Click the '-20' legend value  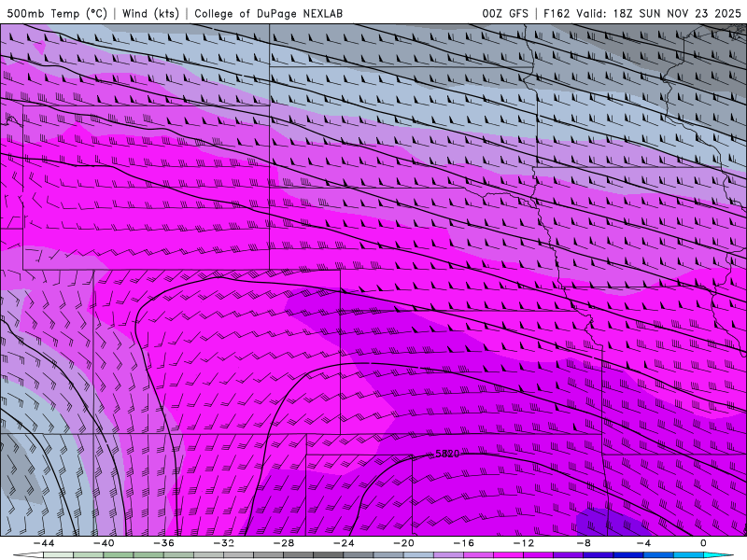point(404,543)
